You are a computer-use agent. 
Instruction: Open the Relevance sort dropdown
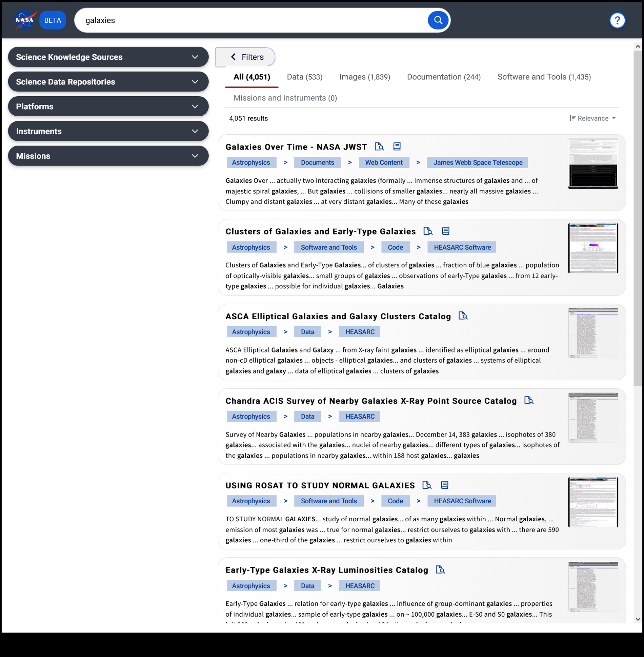[x=592, y=118]
